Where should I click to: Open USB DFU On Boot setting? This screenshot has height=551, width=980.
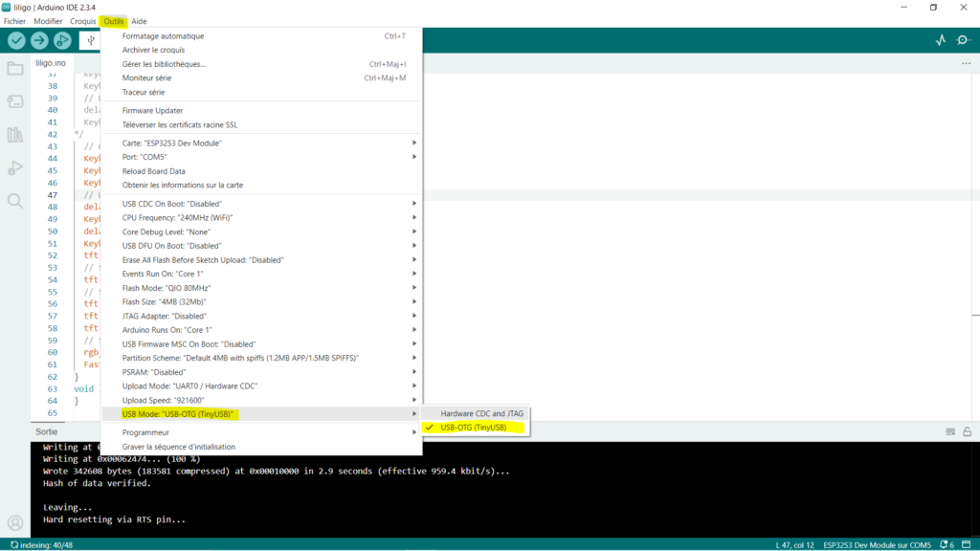click(x=262, y=246)
